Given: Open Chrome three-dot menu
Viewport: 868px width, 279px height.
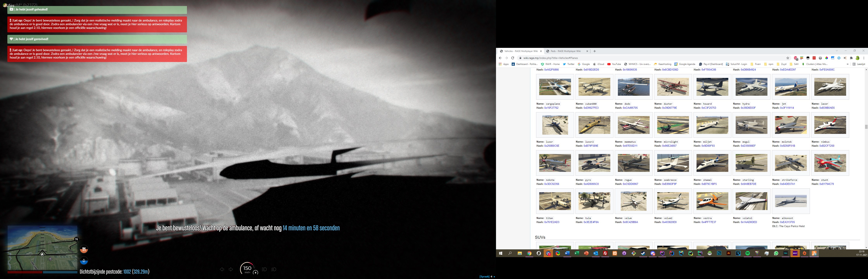Looking at the screenshot, I should [864, 58].
